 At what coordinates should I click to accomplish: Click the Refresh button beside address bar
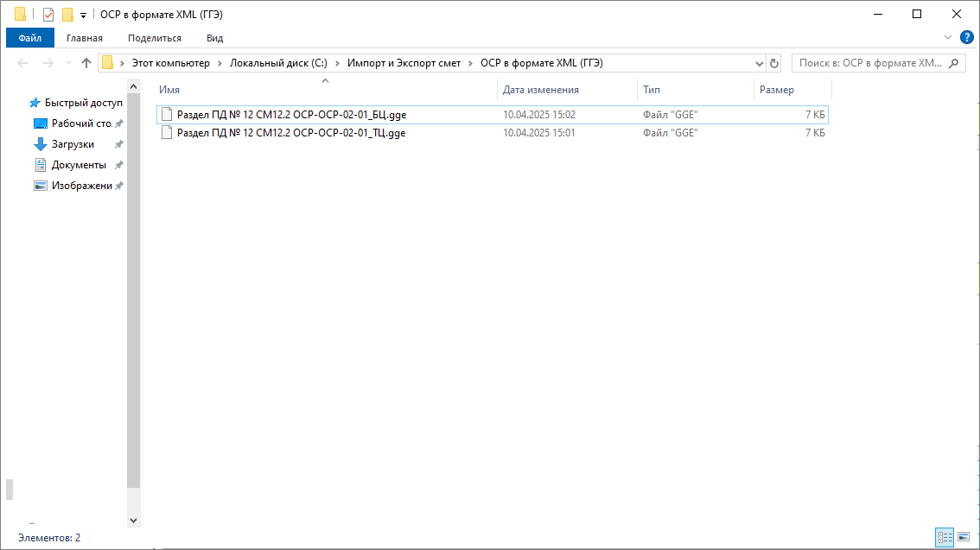click(774, 63)
